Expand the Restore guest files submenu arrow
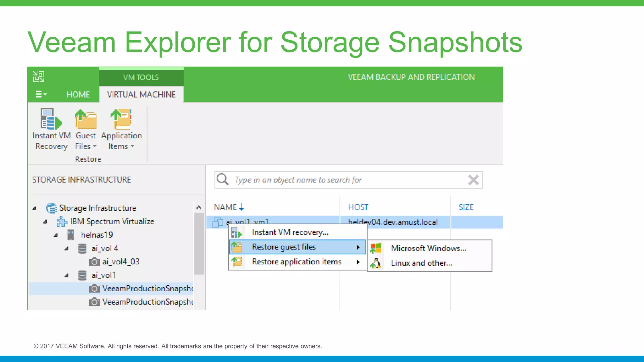This screenshot has height=362, width=644. (358, 247)
